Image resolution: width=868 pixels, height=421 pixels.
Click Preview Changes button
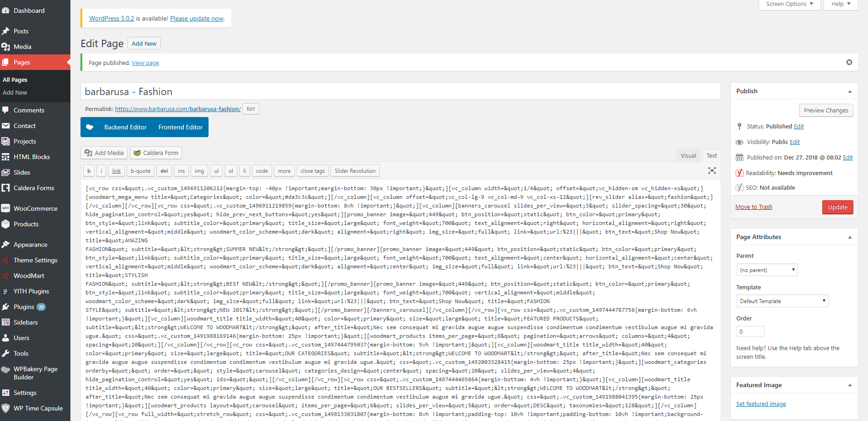[x=826, y=110]
